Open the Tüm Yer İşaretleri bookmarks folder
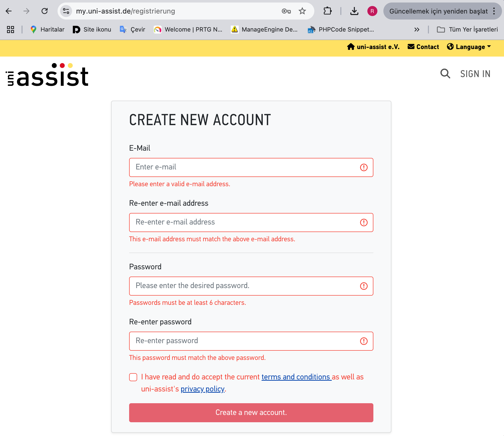 tap(467, 30)
